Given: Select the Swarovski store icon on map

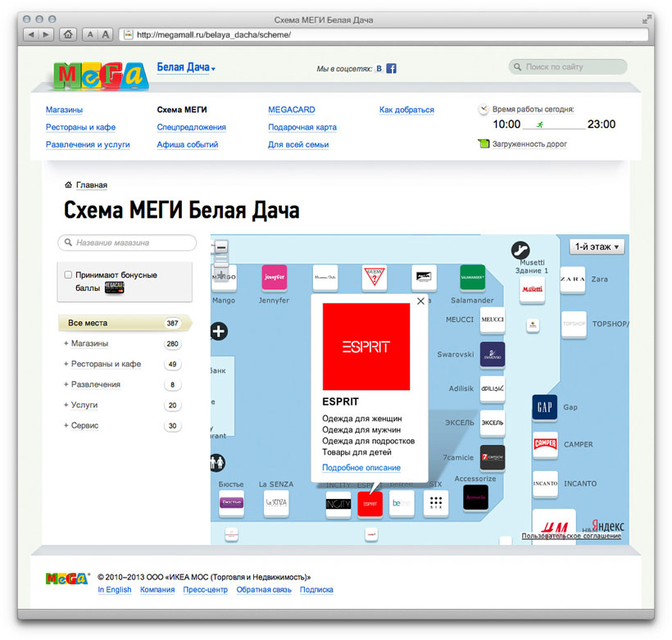Looking at the screenshot, I should [492, 355].
